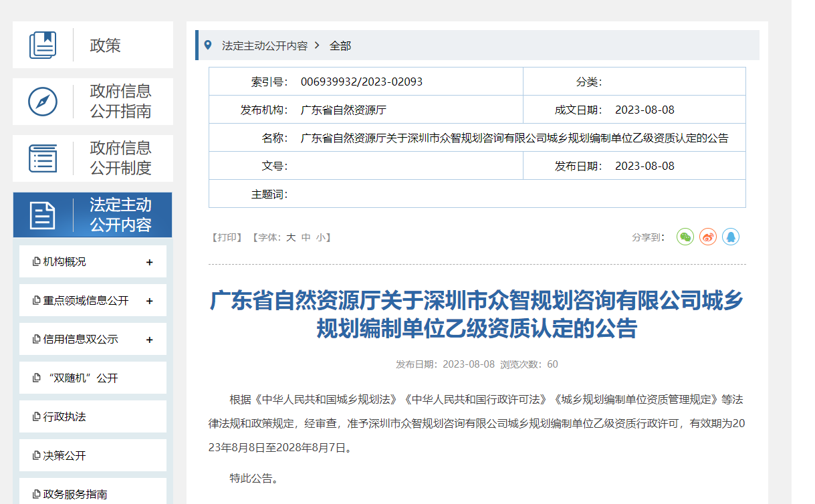Click the document icon on 法定主动公开内容 panel

(x=43, y=215)
